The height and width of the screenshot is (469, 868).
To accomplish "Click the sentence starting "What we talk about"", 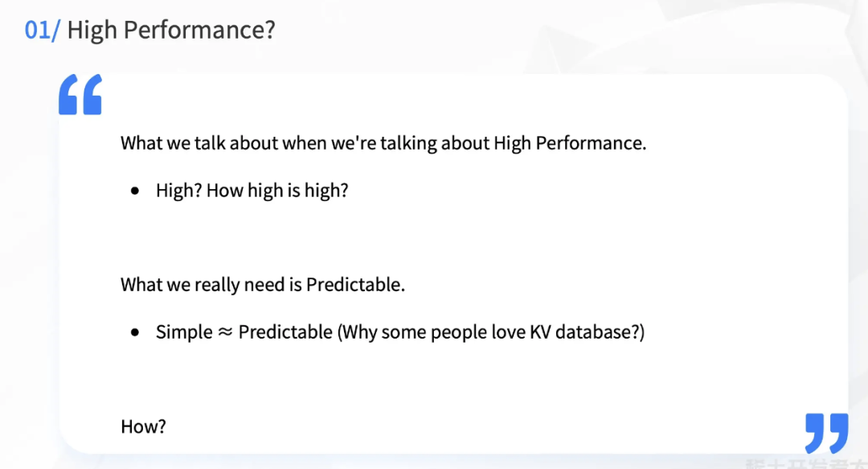I will tap(383, 143).
